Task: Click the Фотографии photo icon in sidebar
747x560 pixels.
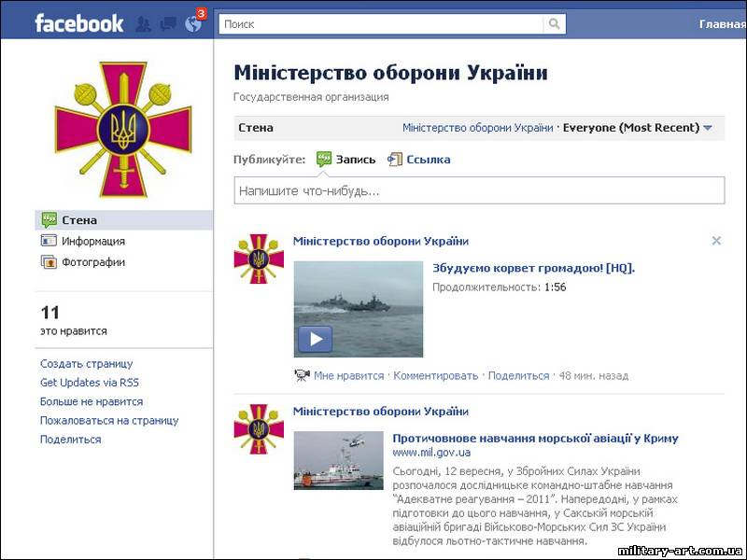Action: point(49,262)
